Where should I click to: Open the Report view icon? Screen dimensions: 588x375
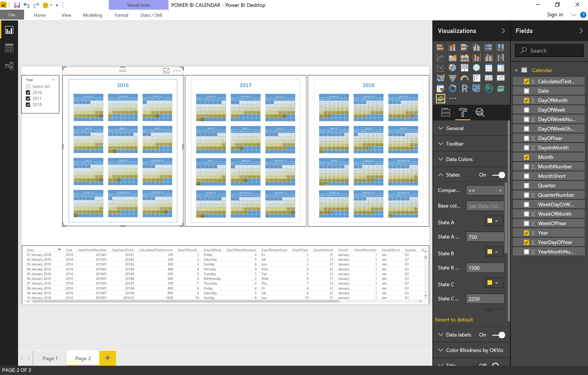tap(9, 30)
